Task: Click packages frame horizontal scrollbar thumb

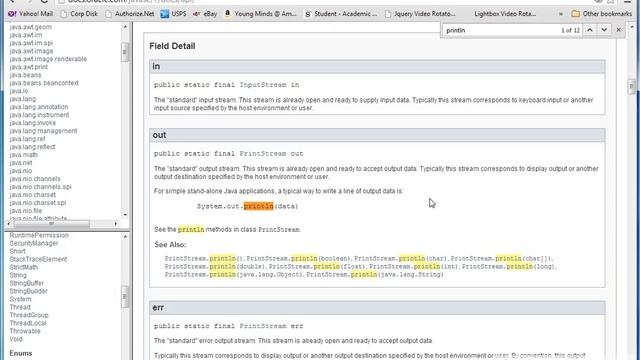Action: pos(51,224)
